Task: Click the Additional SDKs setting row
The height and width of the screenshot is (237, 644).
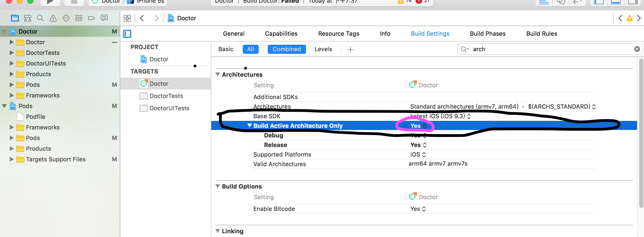Action: point(424,97)
